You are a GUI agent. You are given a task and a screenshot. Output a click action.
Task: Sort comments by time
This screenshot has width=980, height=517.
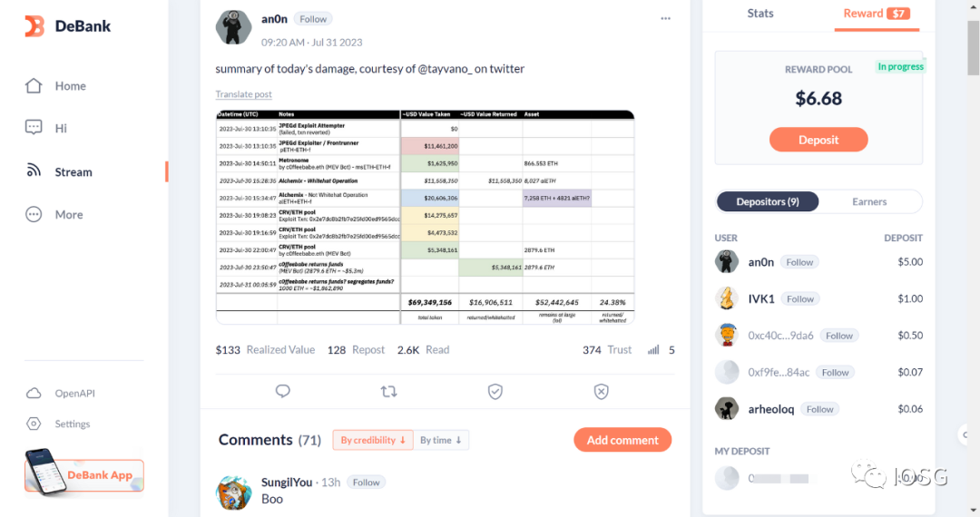441,440
